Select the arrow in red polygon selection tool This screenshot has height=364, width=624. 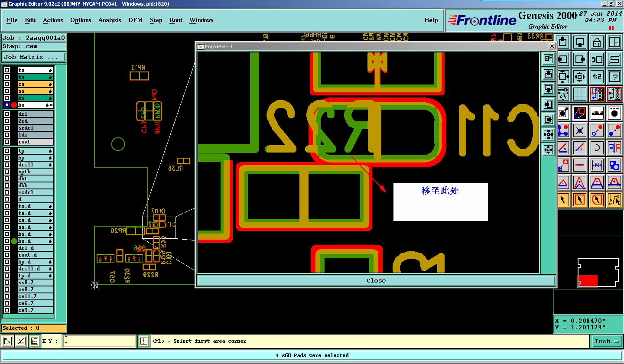pos(597,199)
